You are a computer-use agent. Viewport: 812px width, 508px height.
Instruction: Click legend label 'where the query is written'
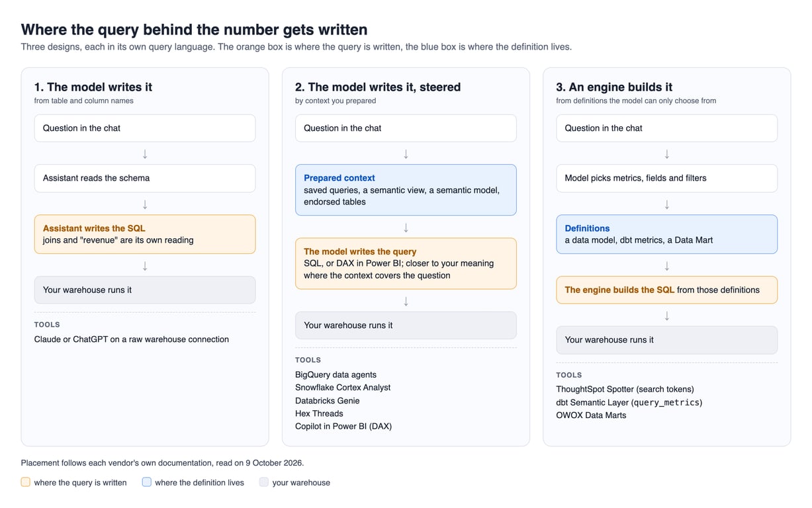(x=80, y=483)
